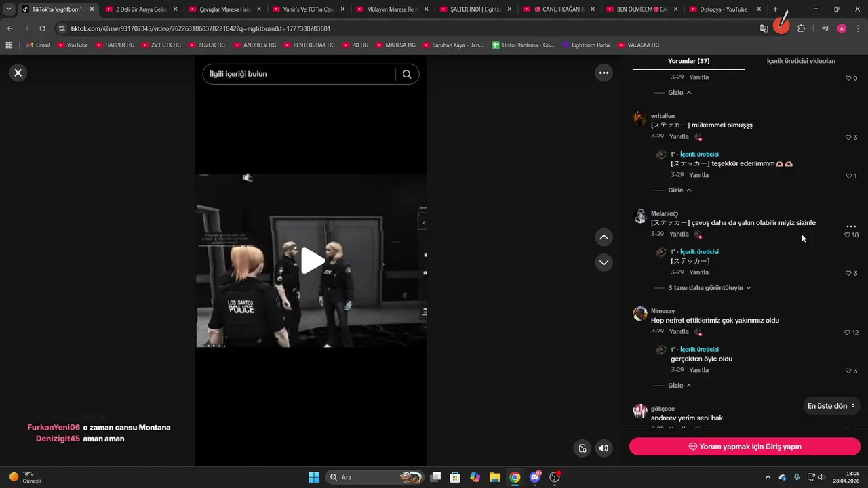
Task: Like writalien's comment
Action: tap(848, 138)
